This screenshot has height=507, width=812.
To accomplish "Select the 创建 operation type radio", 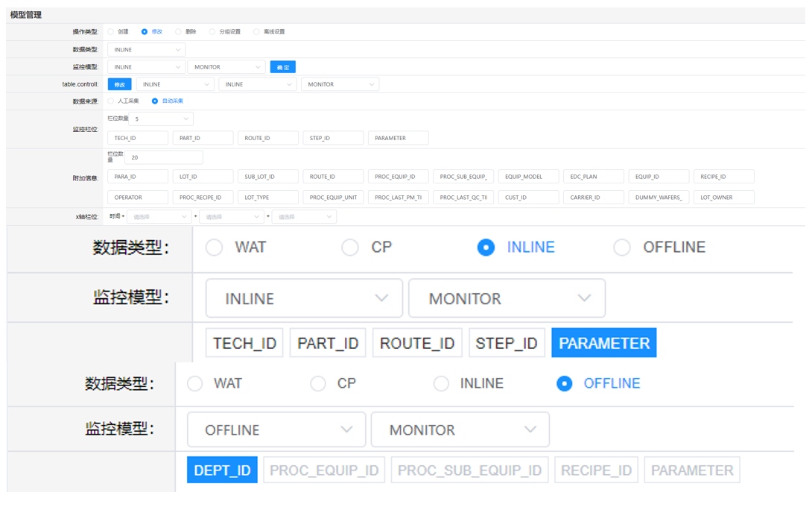I will click(x=111, y=32).
